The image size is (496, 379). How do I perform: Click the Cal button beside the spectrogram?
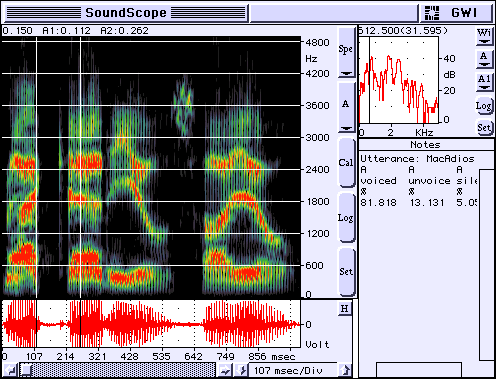[346, 163]
